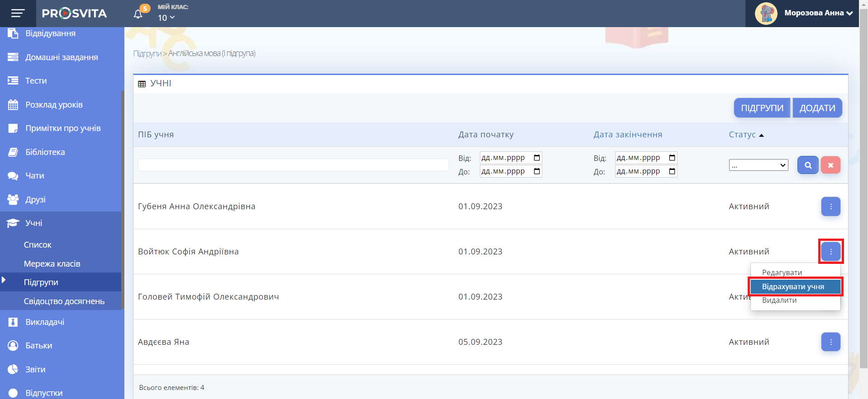
Task: Open the hamburger menu icon
Action: [x=18, y=13]
